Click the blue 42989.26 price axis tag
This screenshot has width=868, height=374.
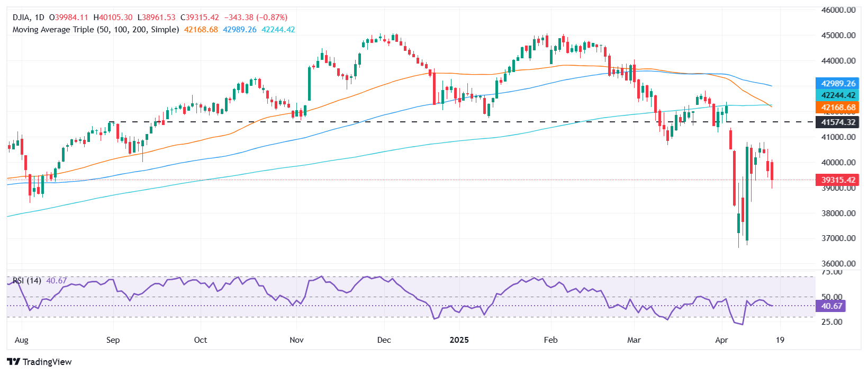(x=838, y=84)
